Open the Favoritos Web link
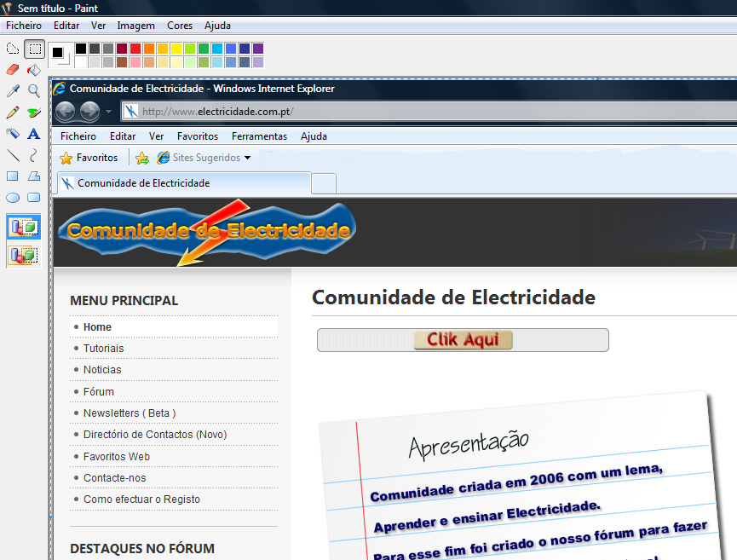The image size is (737, 560). 117,457
